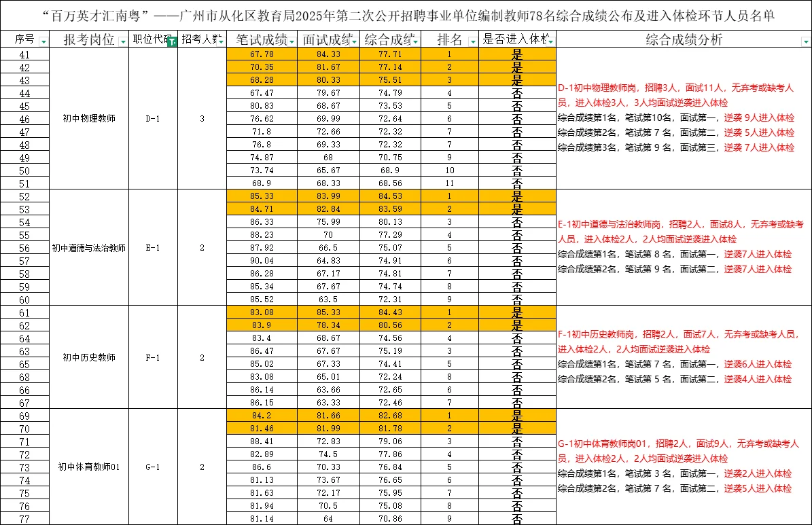Open the active 职位代码 filter button
The image size is (812, 525).
tap(173, 41)
